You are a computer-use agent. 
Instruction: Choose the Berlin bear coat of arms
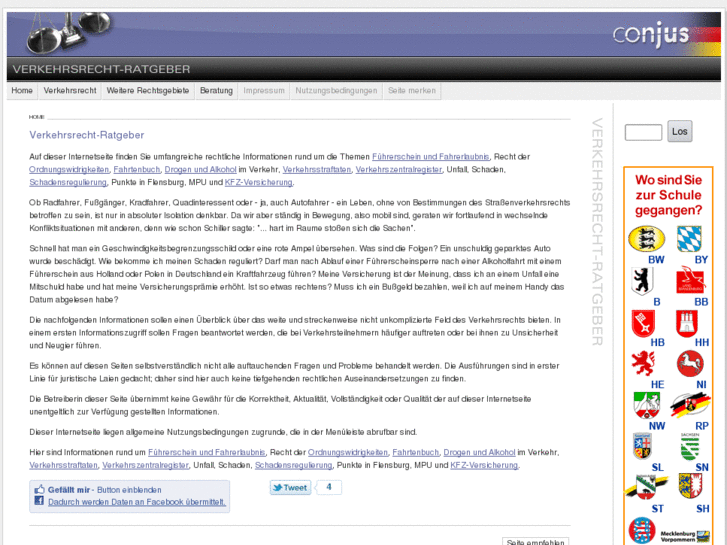tap(643, 281)
